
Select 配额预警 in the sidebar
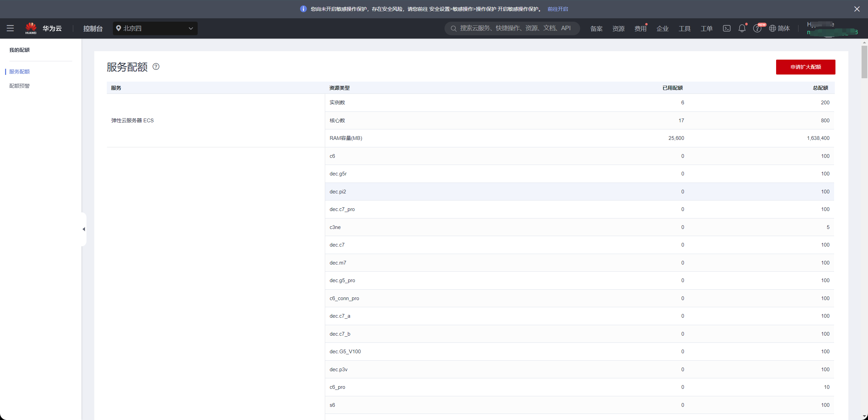point(20,86)
